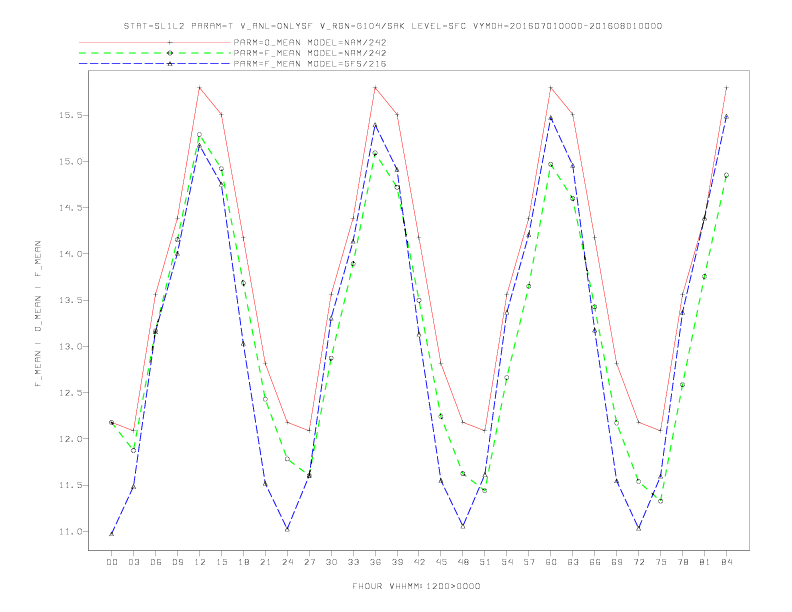
Task: Click the green dashed line sample in legend
Action: click(155, 53)
